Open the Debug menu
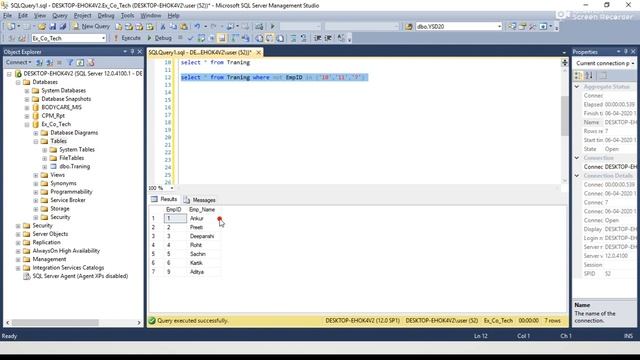 point(106,16)
